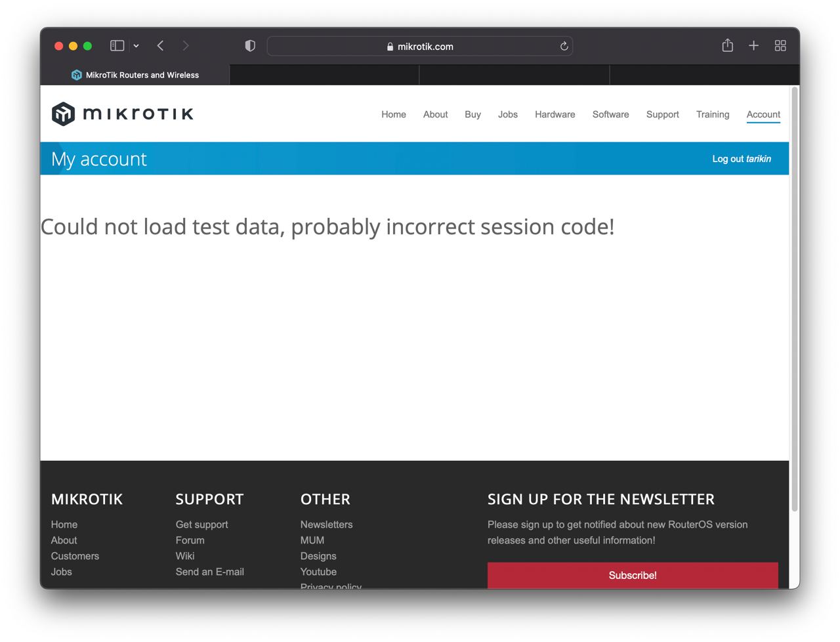Maximize the Safari window with green button
This screenshot has width=840, height=642.
pyautogui.click(x=87, y=46)
